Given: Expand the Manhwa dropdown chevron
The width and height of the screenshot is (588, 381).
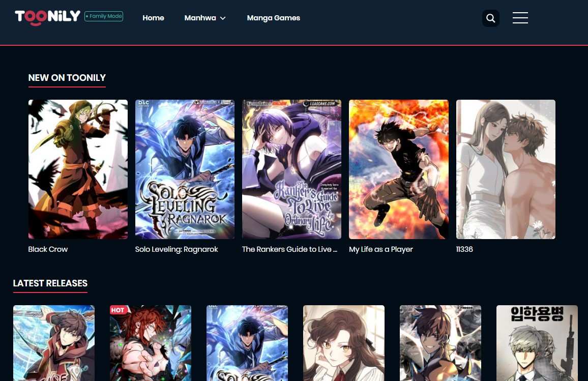Looking at the screenshot, I should 223,18.
